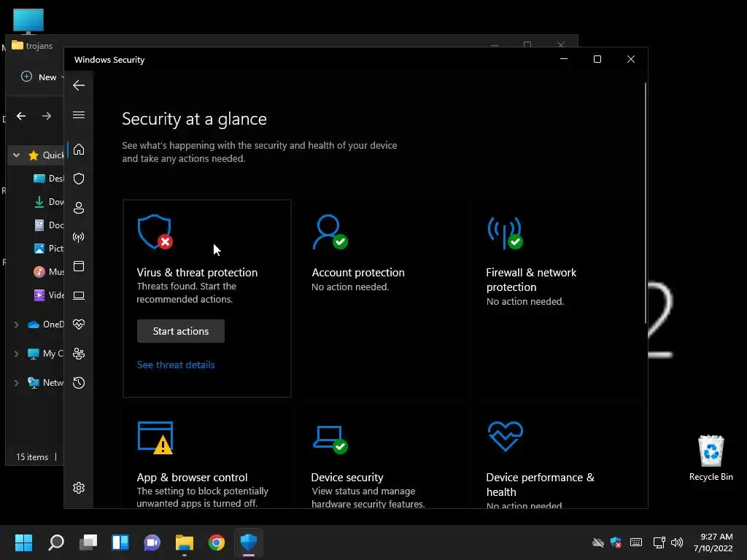Open Device security sidebar icon
This screenshot has width=747, height=560.
tap(79, 296)
